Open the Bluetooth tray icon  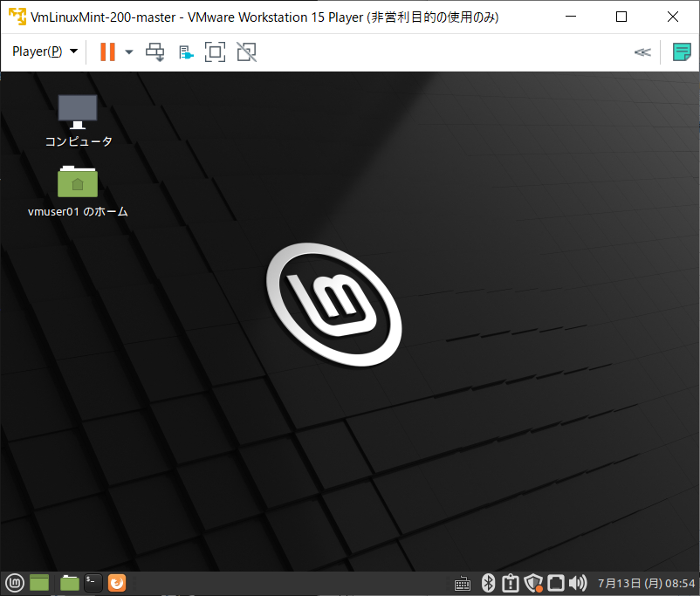pyautogui.click(x=489, y=583)
